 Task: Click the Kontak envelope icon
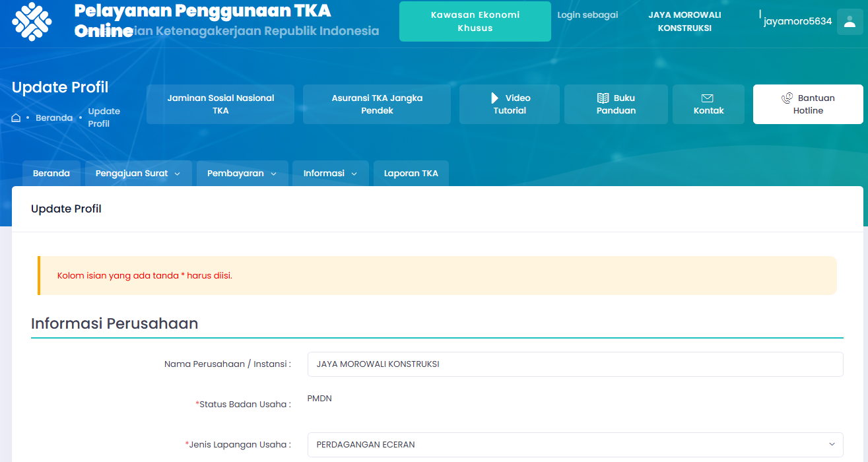(708, 98)
